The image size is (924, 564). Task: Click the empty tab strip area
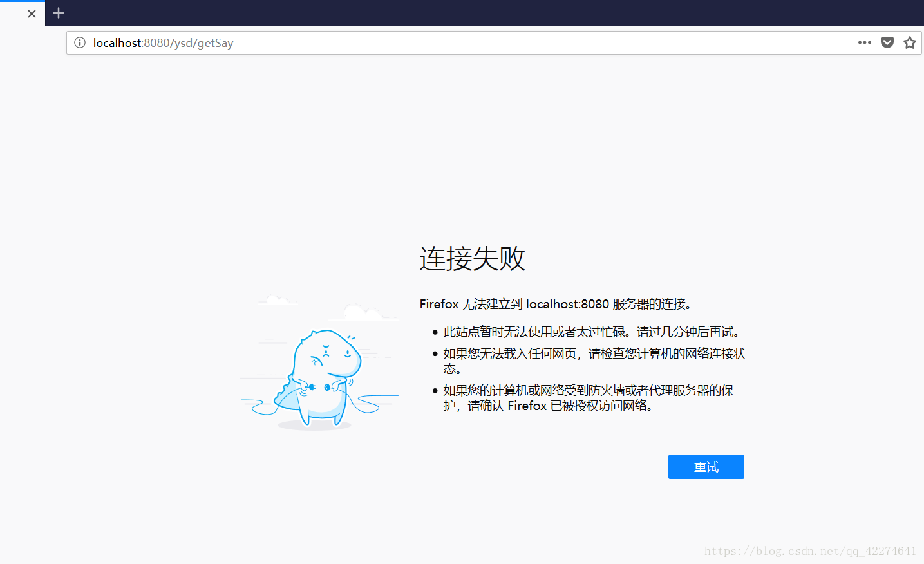pyautogui.click(x=451, y=13)
